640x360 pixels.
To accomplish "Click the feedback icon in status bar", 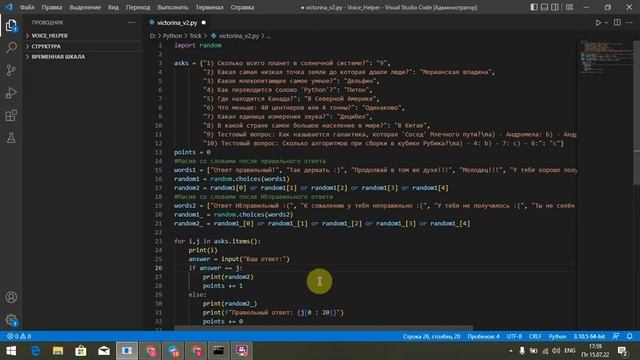I will (616, 336).
